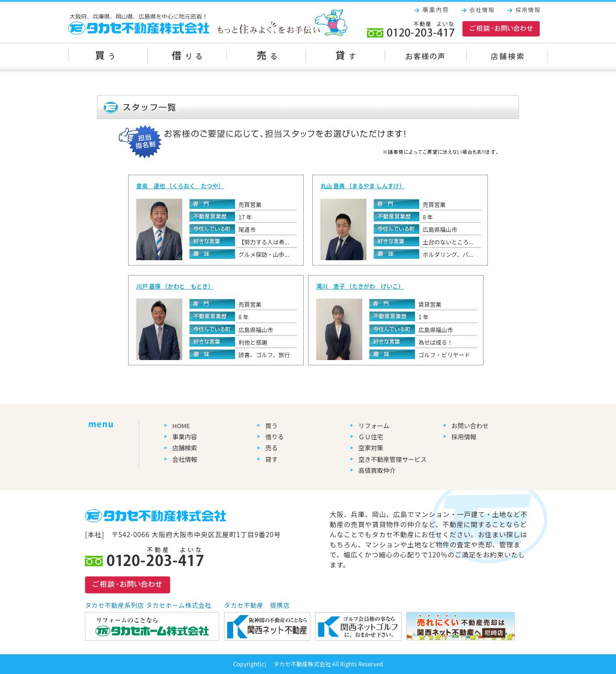Open 事業内容 in the footer menu
This screenshot has height=674, width=616.
click(185, 437)
